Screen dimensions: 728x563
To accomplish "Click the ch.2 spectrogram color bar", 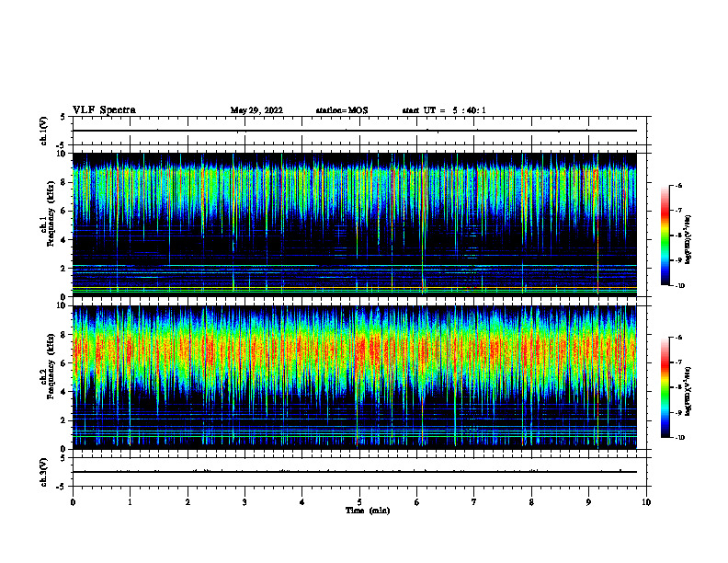I will pos(665,387).
